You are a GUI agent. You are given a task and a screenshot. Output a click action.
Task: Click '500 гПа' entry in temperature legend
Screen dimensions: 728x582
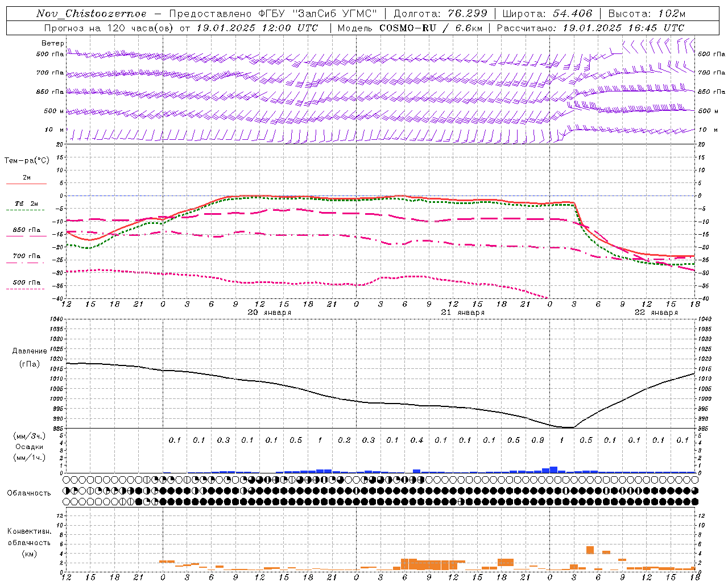[26, 282]
